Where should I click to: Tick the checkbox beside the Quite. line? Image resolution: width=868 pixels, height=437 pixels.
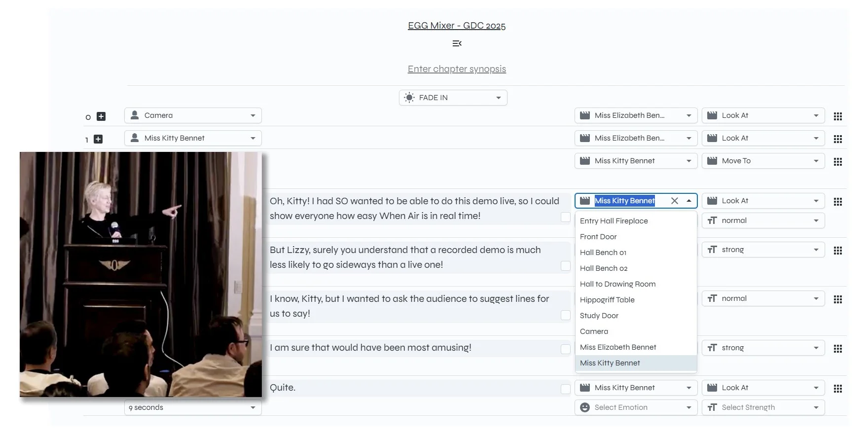click(x=566, y=389)
